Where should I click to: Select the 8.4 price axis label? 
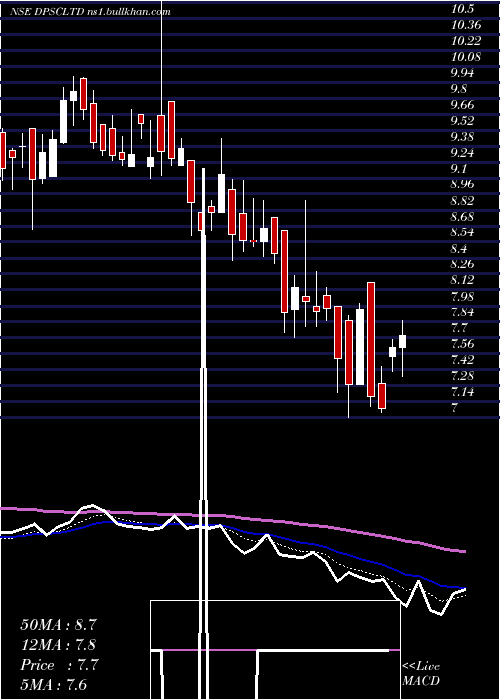coord(460,248)
